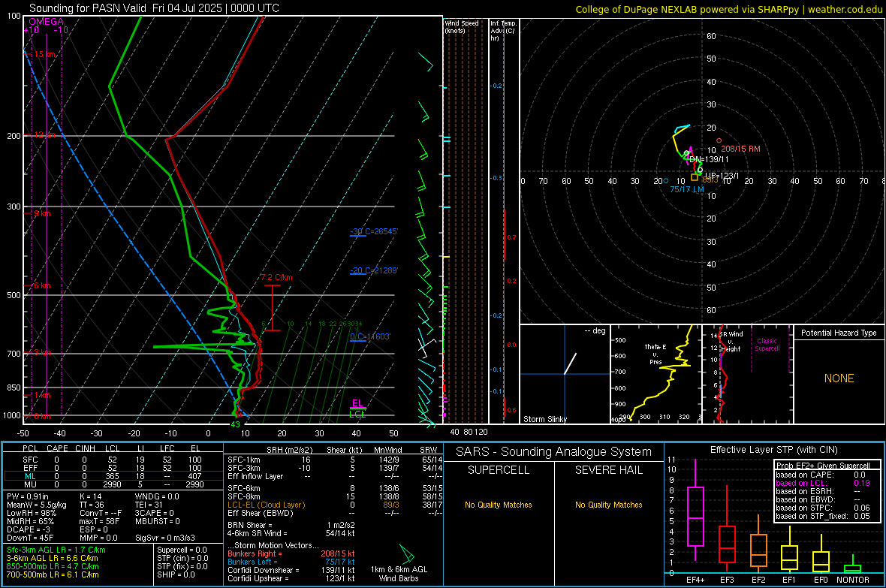Click the 'MeanW = 5.5g/kg' value
Viewport: 886px width, 588px height.
click(x=37, y=505)
